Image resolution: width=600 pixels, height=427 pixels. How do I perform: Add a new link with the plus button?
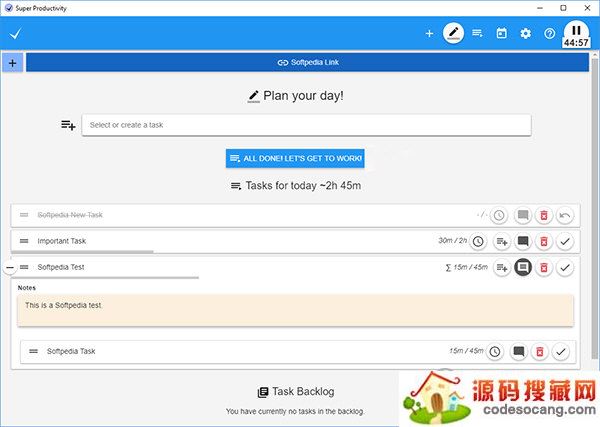[x=12, y=62]
